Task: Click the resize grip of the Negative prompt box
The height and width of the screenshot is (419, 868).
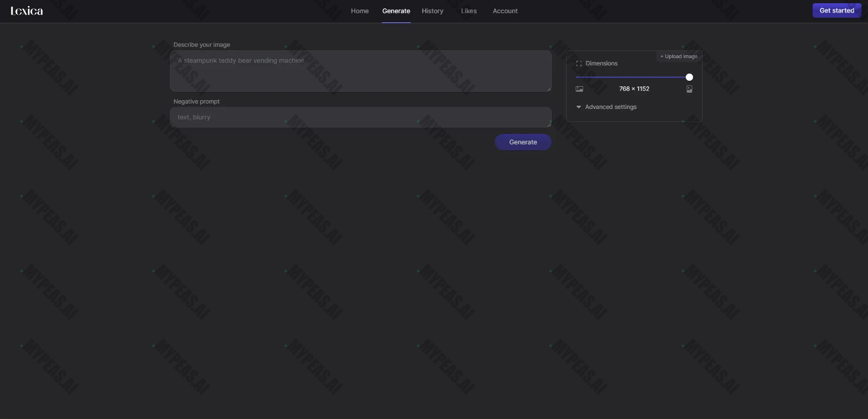Action: click(548, 124)
